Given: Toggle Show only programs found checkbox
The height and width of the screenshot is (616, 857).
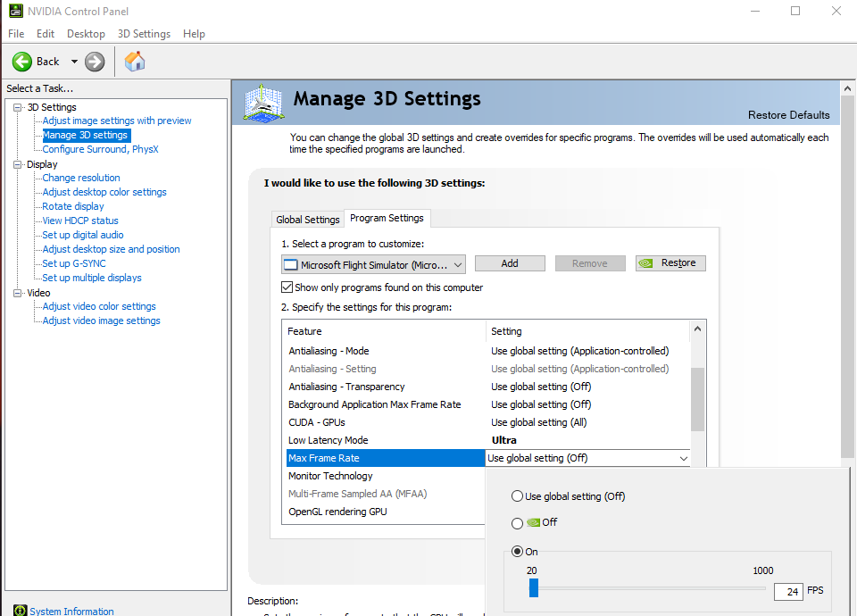Looking at the screenshot, I should pos(287,287).
